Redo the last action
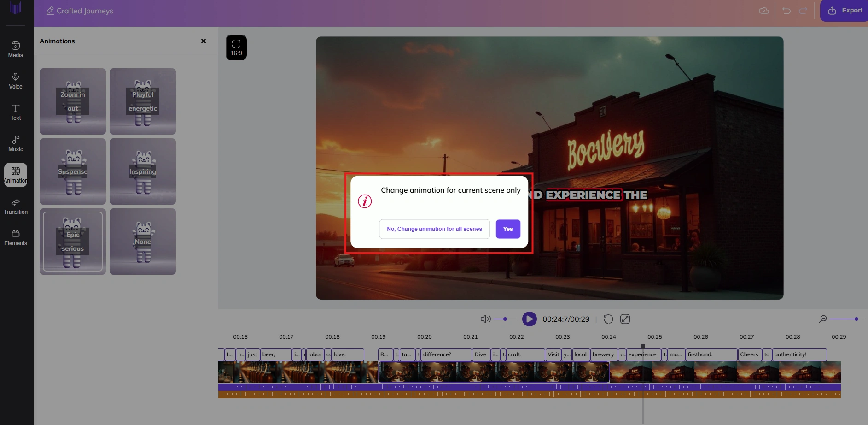Image resolution: width=868 pixels, height=425 pixels. pyautogui.click(x=803, y=11)
